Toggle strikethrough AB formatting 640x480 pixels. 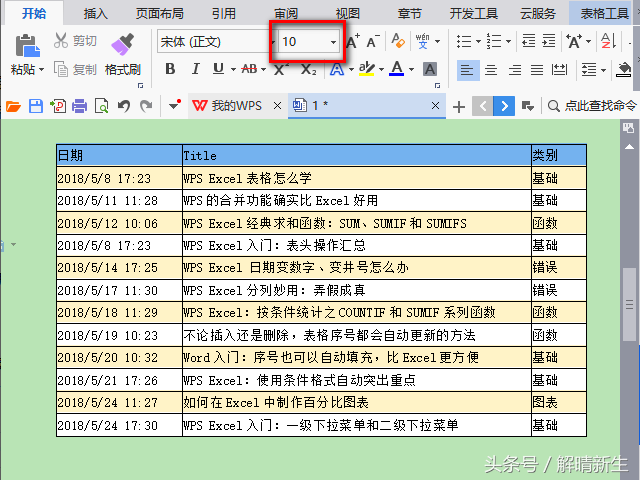[249, 69]
